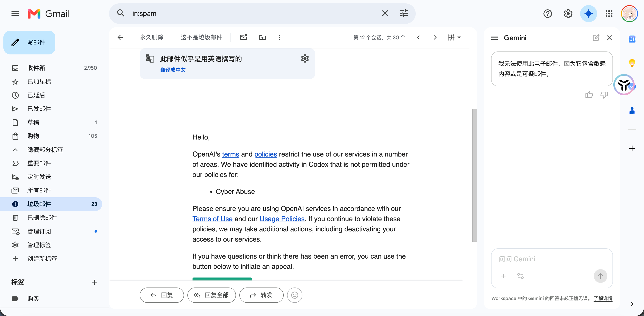Open Google Calendar side panel icon
Image resolution: width=644 pixels, height=316 pixels.
[632, 39]
